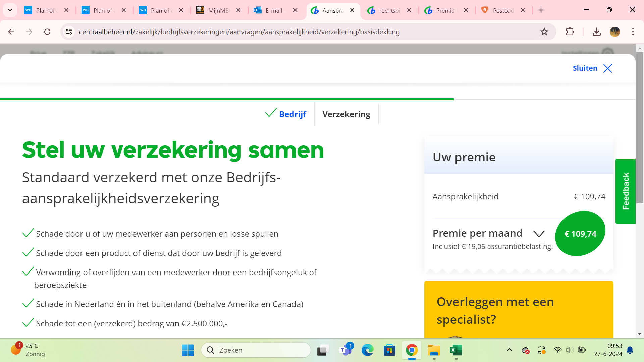This screenshot has height=362, width=644.
Task: Show hidden system tray icons
Action: tap(509, 350)
